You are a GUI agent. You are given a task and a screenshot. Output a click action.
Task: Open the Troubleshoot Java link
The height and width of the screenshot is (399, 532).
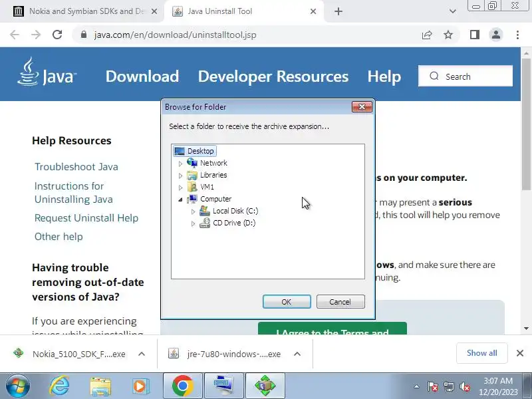[76, 167]
